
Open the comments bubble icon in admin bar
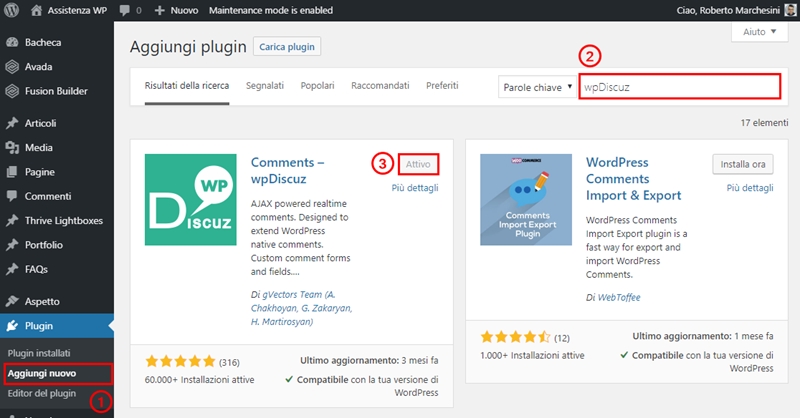[x=124, y=10]
